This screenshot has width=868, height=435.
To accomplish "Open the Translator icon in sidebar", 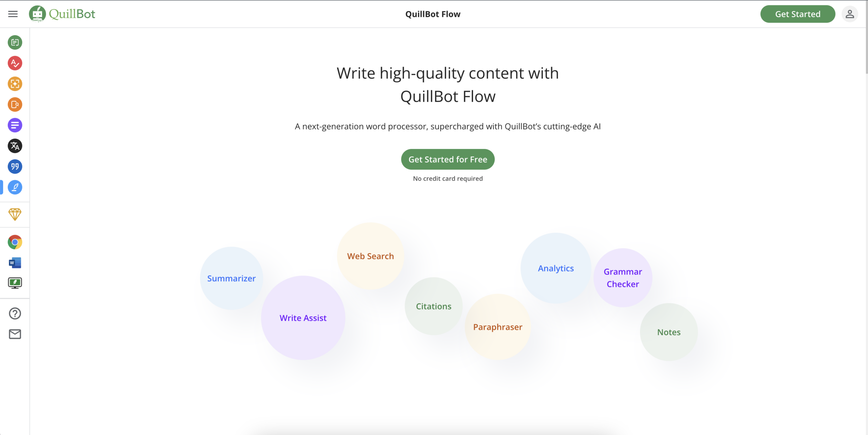I will click(15, 146).
